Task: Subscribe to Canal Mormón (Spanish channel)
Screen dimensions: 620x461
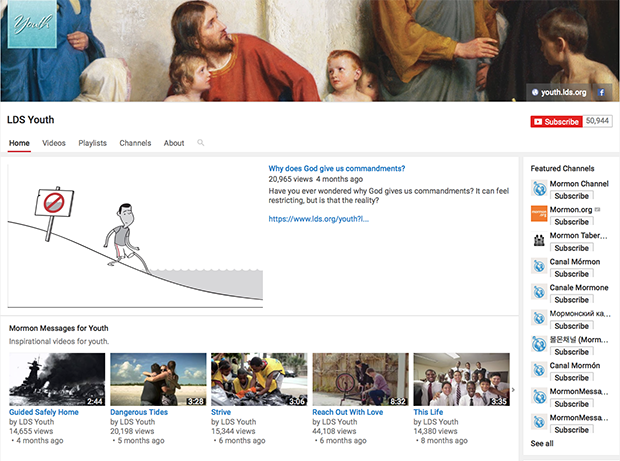Action: 572,378
